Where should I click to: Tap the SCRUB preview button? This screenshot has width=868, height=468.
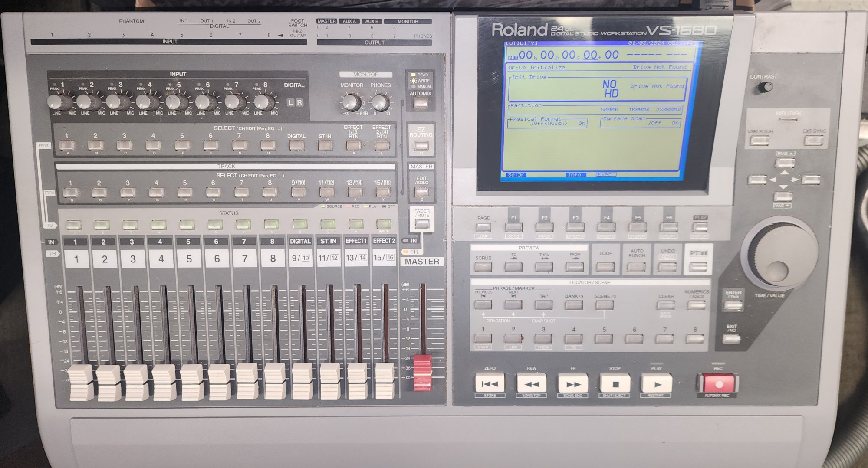coord(483,267)
